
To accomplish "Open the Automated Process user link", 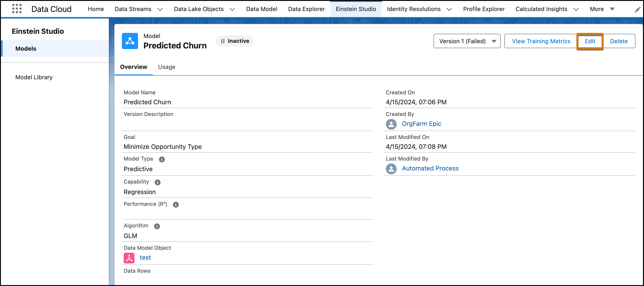I will pos(430,168).
